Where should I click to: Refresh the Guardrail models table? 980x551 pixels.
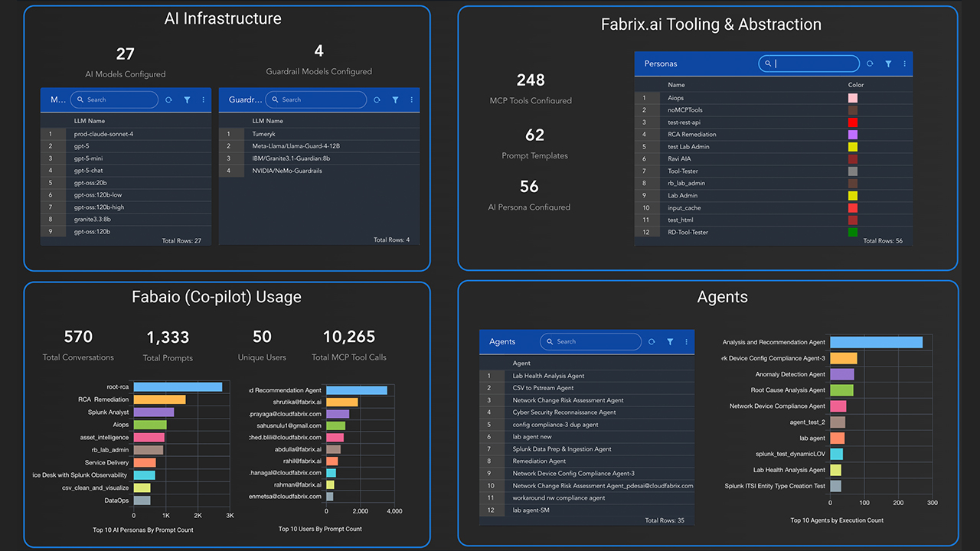[376, 99]
